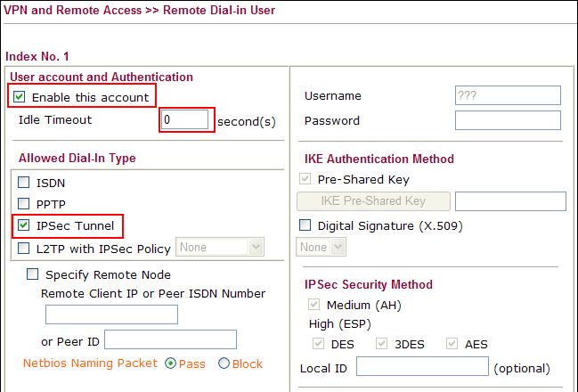Click the Peer ID text field
Image resolution: width=578 pixels, height=392 pixels.
170,339
